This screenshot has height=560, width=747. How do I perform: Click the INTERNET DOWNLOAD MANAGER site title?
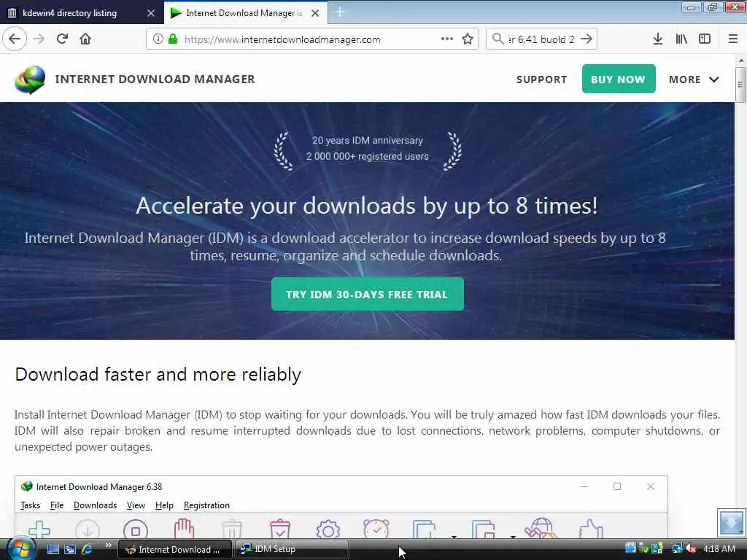coord(155,79)
